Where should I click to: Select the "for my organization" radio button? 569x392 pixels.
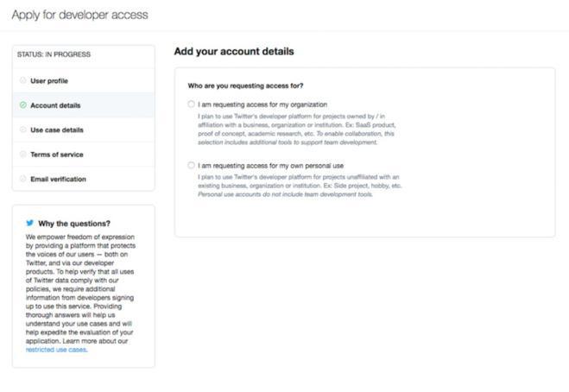[191, 104]
